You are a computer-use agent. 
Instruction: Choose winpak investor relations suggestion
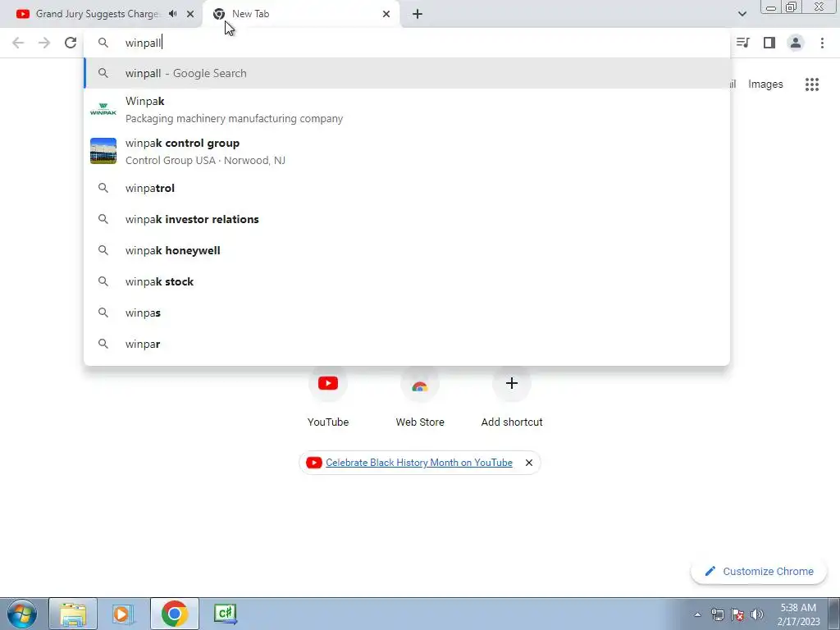[407, 219]
